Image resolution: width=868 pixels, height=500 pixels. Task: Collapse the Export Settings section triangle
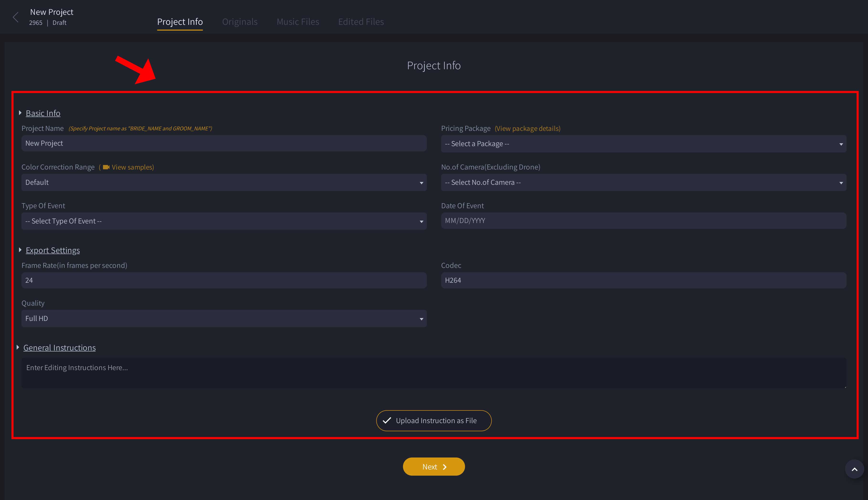click(x=20, y=250)
